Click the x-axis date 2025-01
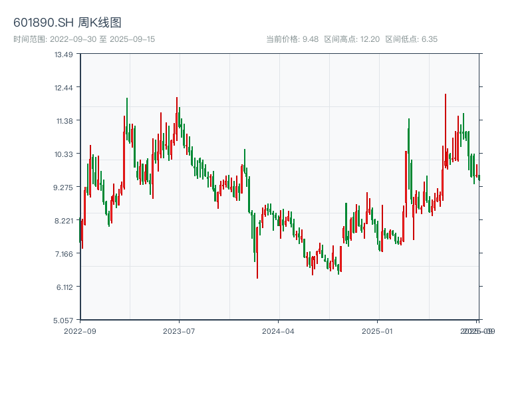The width and height of the screenshot is (532, 399). pyautogui.click(x=377, y=331)
